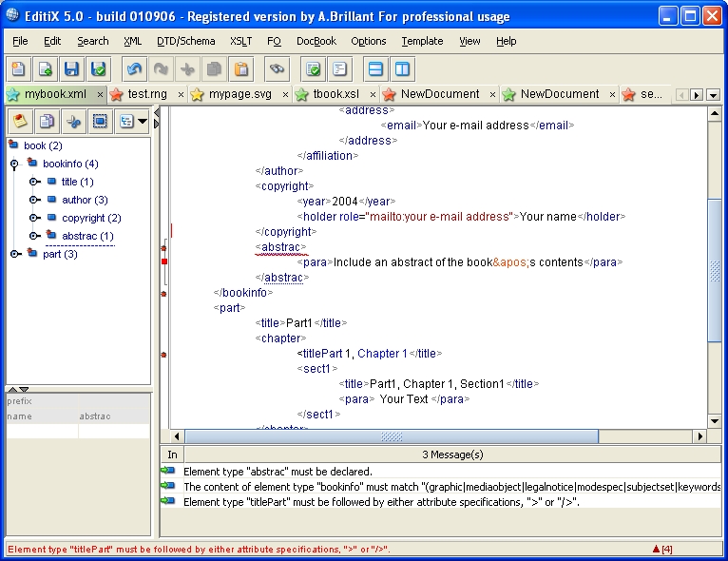Click the New document toolbar icon

(x=18, y=69)
